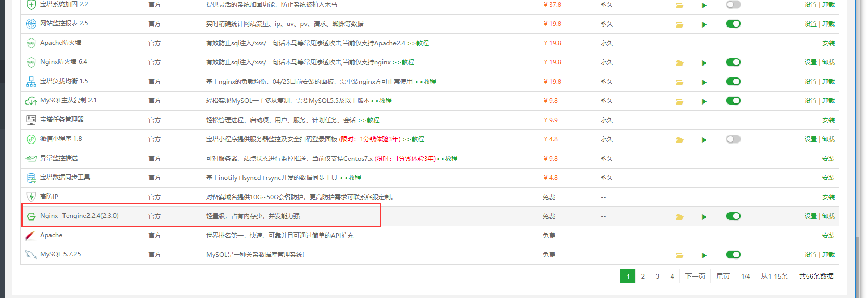The image size is (868, 298).
Task: Open folder for 微信小程序 1.8
Action: pyautogui.click(x=680, y=140)
